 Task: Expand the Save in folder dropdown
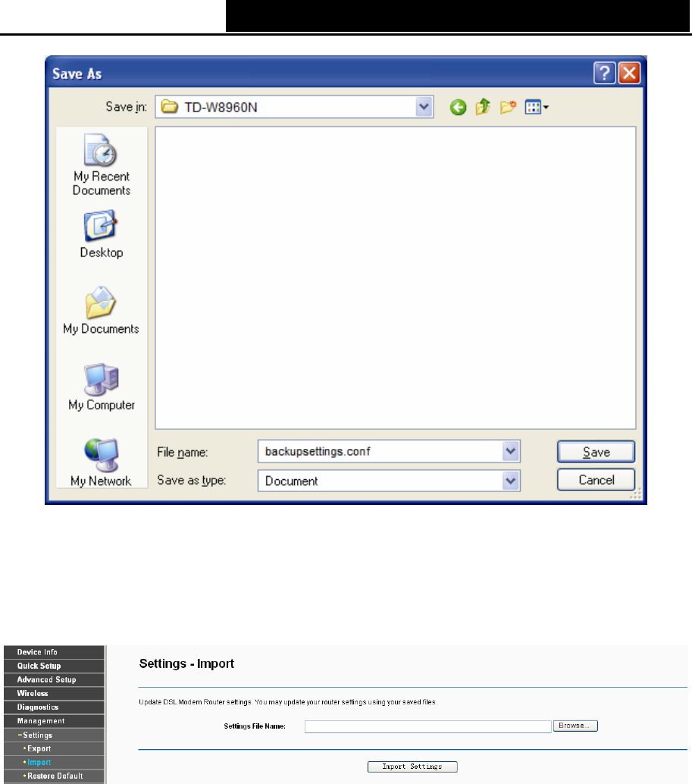(x=424, y=107)
